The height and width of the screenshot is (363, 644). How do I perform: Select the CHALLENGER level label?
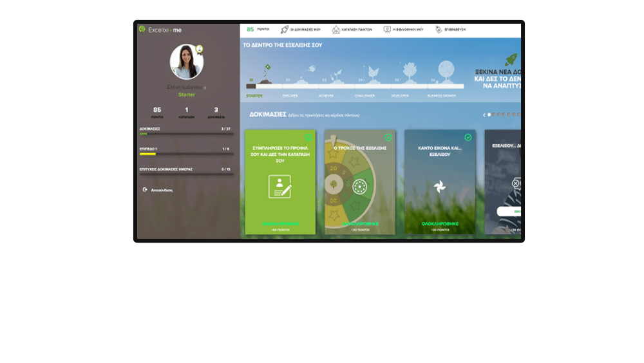click(365, 96)
